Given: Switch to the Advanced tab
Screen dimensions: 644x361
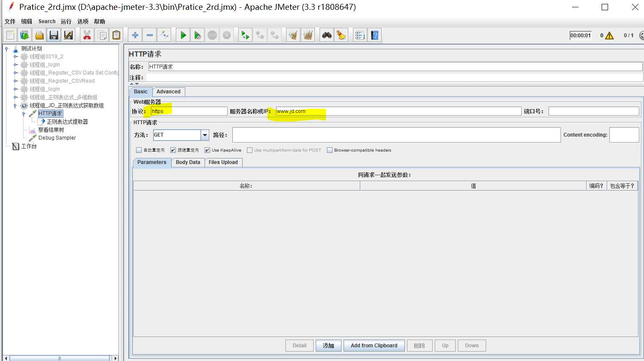Looking at the screenshot, I should coord(169,92).
